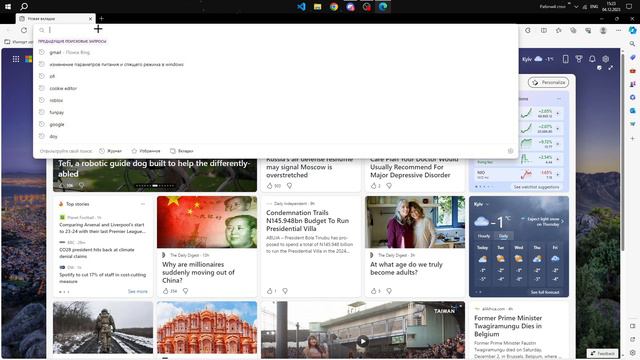Open the mobile phone icon on MSN header
The height and width of the screenshot is (360, 640).
tap(565, 59)
